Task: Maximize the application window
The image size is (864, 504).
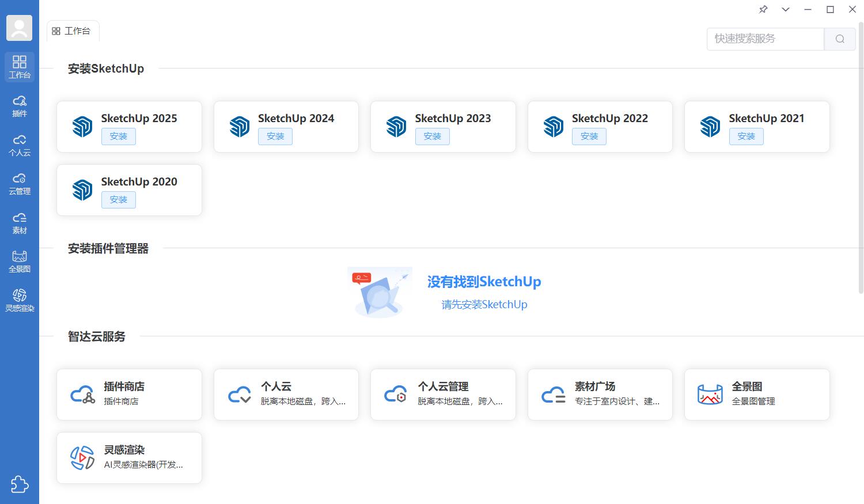Action: [830, 9]
